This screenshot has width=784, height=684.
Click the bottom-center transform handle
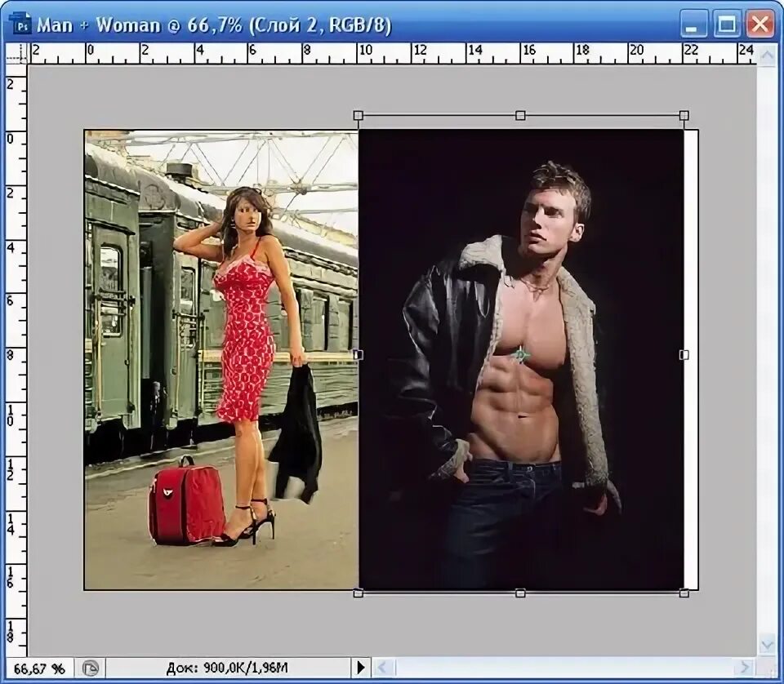click(520, 593)
